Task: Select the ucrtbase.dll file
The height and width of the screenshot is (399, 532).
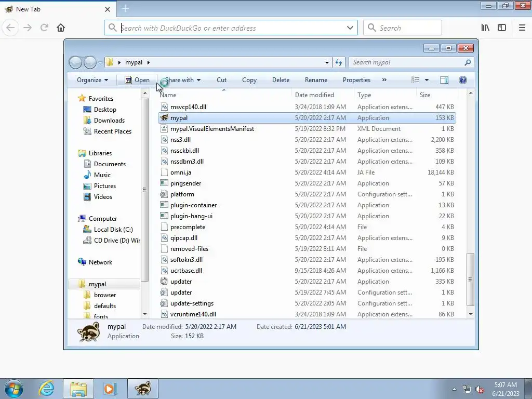Action: pos(307,270)
